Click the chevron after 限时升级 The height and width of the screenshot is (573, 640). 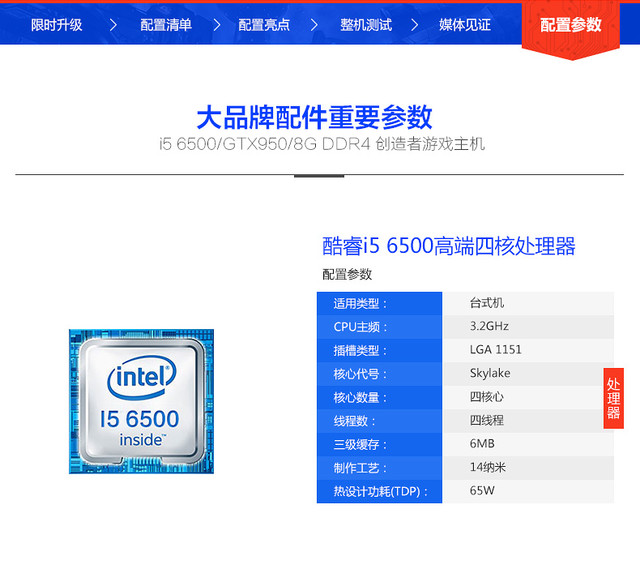pyautogui.click(x=113, y=25)
